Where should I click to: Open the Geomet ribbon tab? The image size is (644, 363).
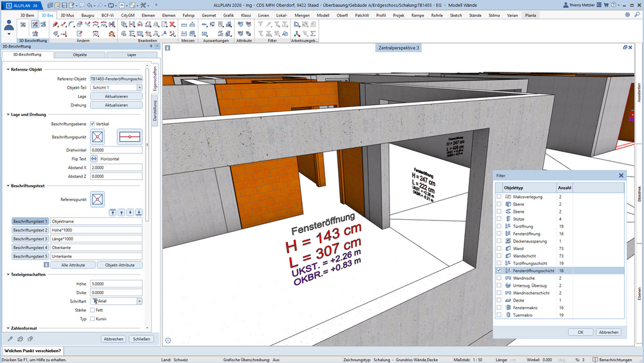point(209,15)
